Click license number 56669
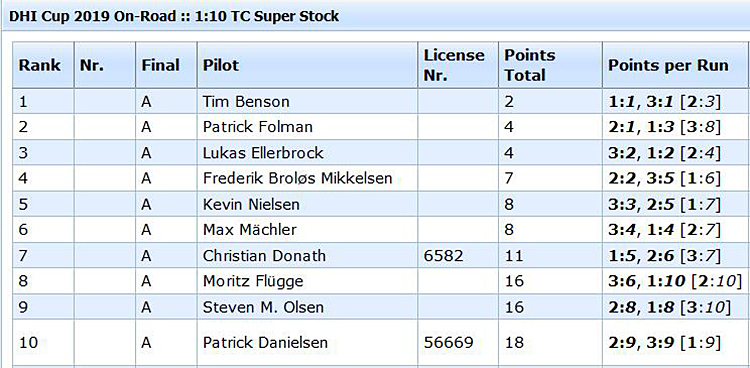The image size is (750, 368). tap(449, 343)
